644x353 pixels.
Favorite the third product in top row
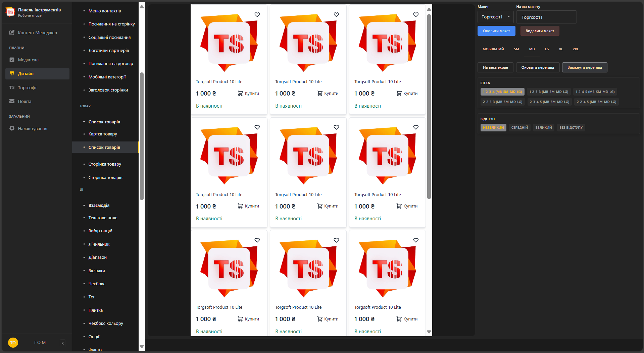[416, 14]
